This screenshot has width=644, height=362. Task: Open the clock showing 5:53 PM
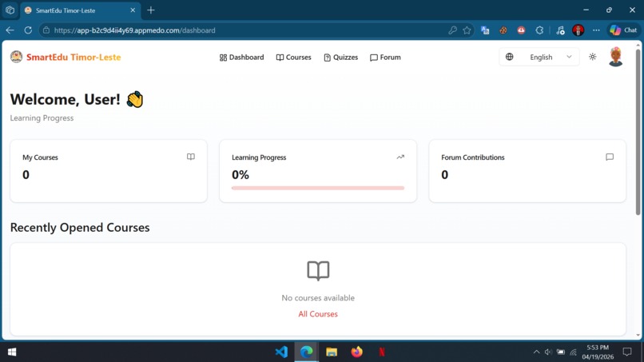pyautogui.click(x=598, y=352)
